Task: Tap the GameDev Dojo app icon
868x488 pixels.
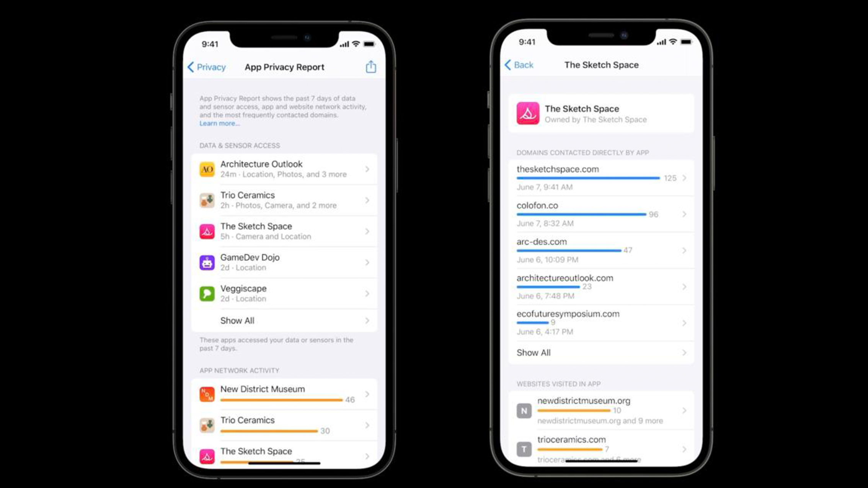Action: tap(207, 262)
